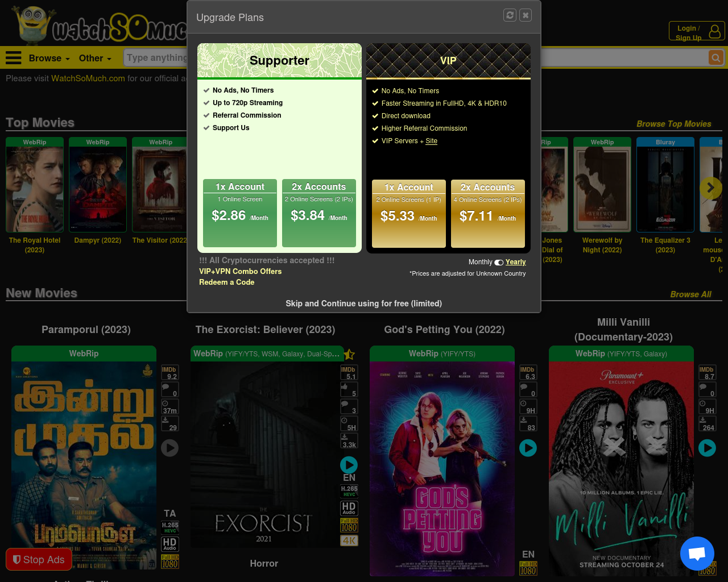
Task: Play Paramporul trailer button
Action: coord(169,448)
